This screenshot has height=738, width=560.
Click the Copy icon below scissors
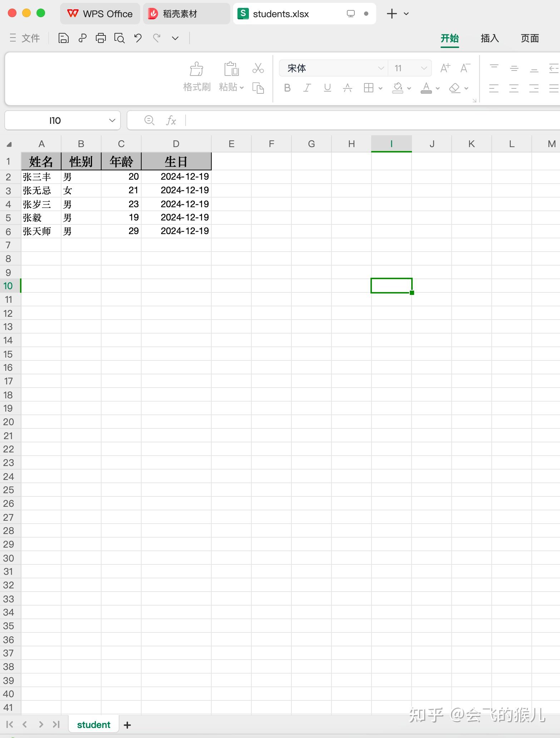[x=258, y=88]
